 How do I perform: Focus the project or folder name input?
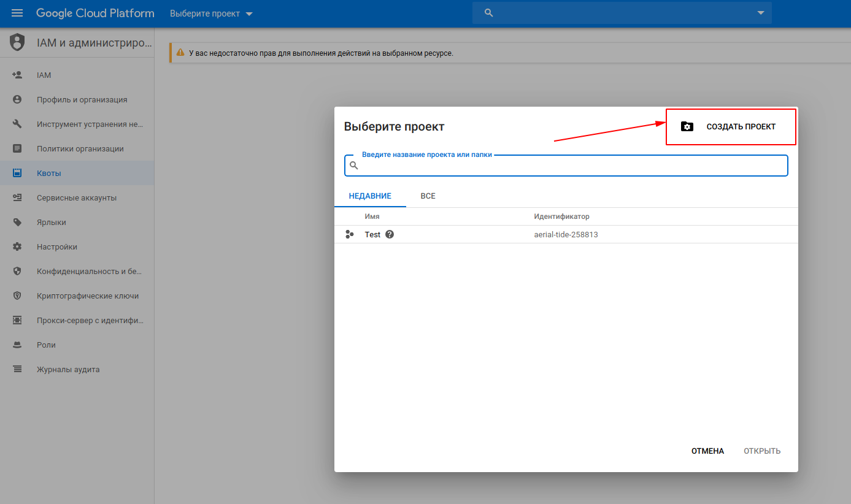[566, 166]
